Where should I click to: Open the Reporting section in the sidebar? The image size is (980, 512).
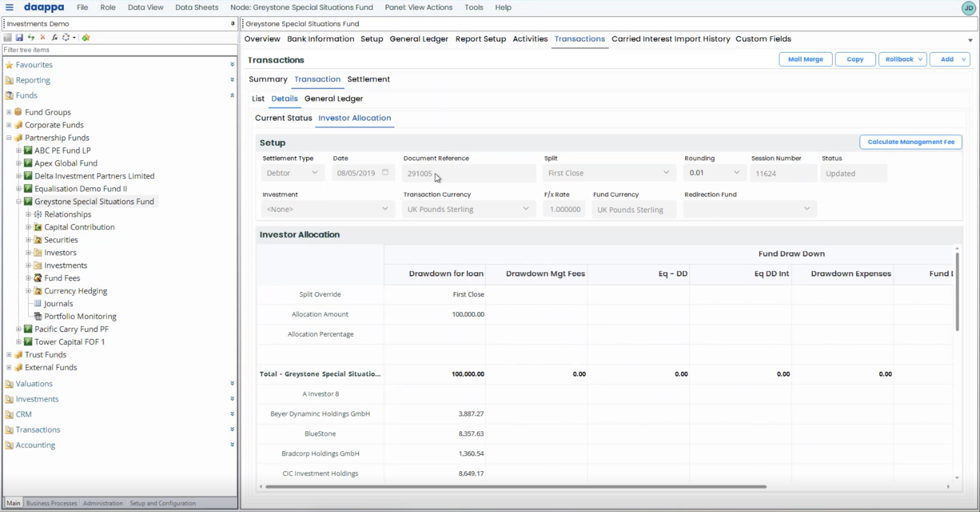click(33, 80)
